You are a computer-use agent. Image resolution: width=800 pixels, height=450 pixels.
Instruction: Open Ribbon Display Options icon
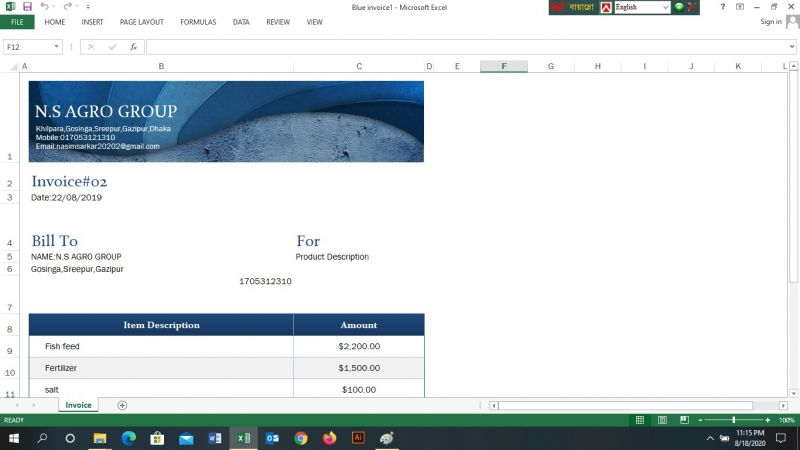tap(739, 7)
